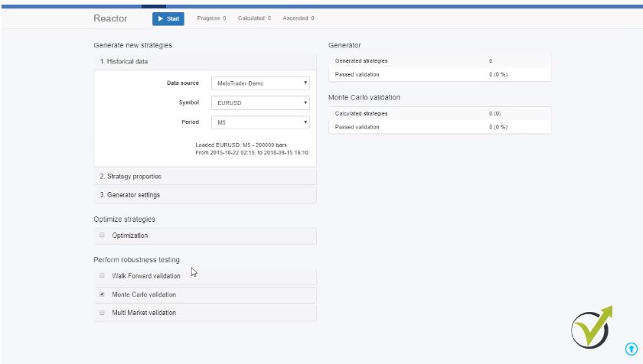Click the Loaded EURUSD bars info text
643x364 pixels.
pos(253,148)
